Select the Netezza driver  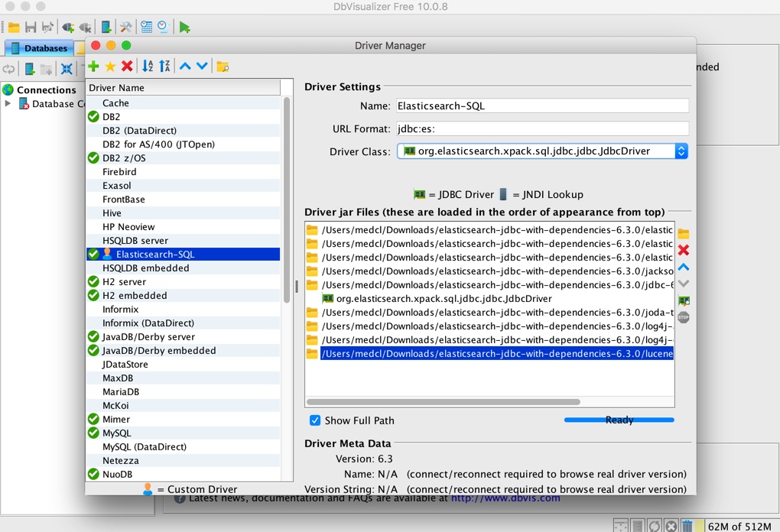coord(183,460)
